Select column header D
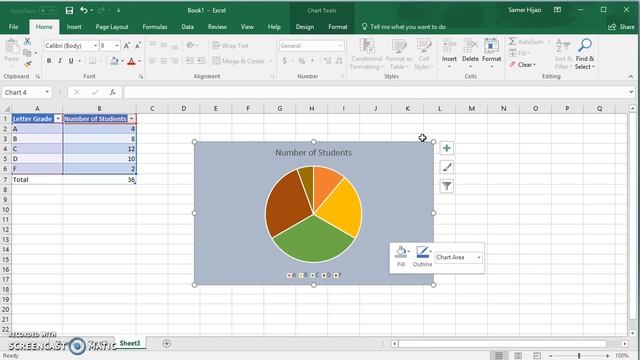640x360 pixels. pos(184,109)
